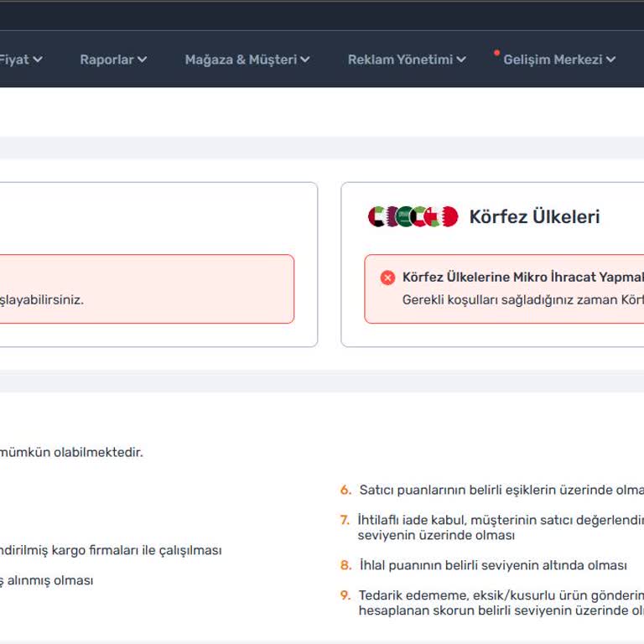Click requirement 9 about Tedarik edememe
Image resolution: width=644 pixels, height=644 pixels.
pyautogui.click(x=492, y=603)
